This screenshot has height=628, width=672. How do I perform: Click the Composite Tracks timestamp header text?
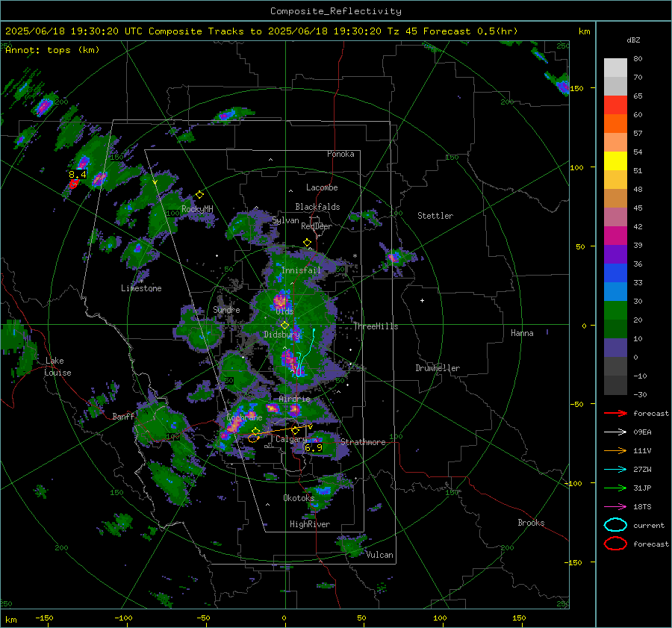tap(261, 31)
